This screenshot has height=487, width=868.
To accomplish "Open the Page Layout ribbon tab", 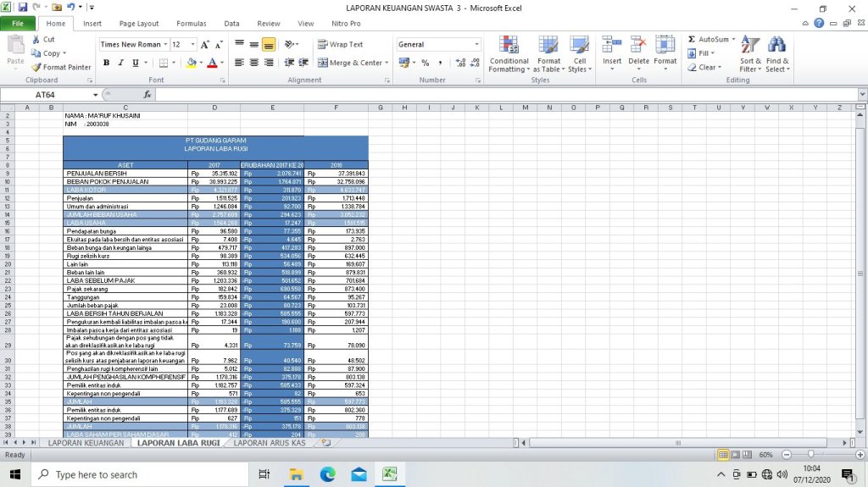I will point(138,24).
